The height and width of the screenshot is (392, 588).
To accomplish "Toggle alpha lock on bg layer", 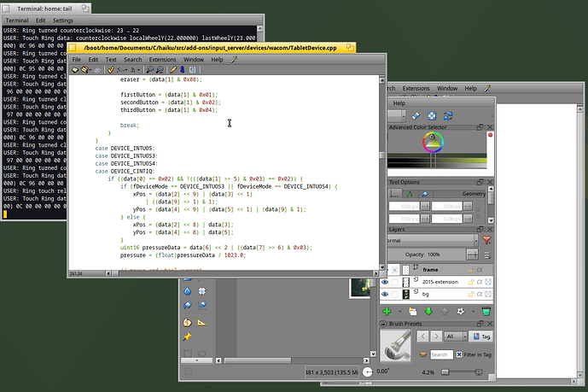I will (480, 295).
